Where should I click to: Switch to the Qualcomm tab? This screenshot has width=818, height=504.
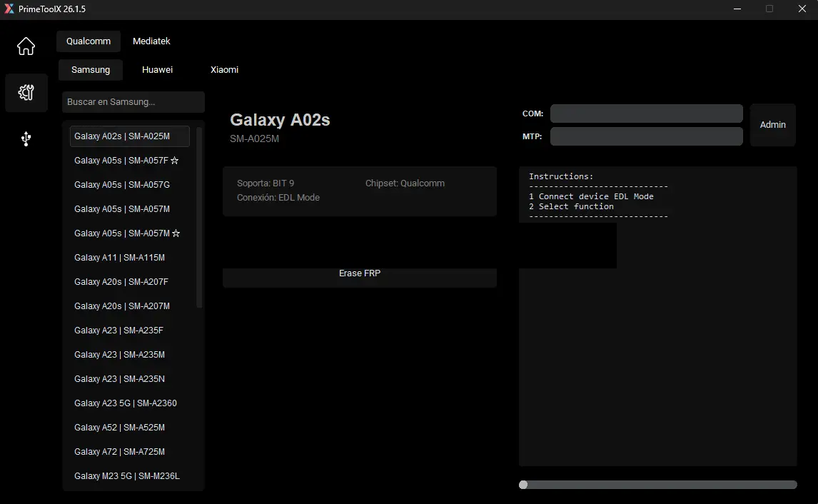(89, 41)
